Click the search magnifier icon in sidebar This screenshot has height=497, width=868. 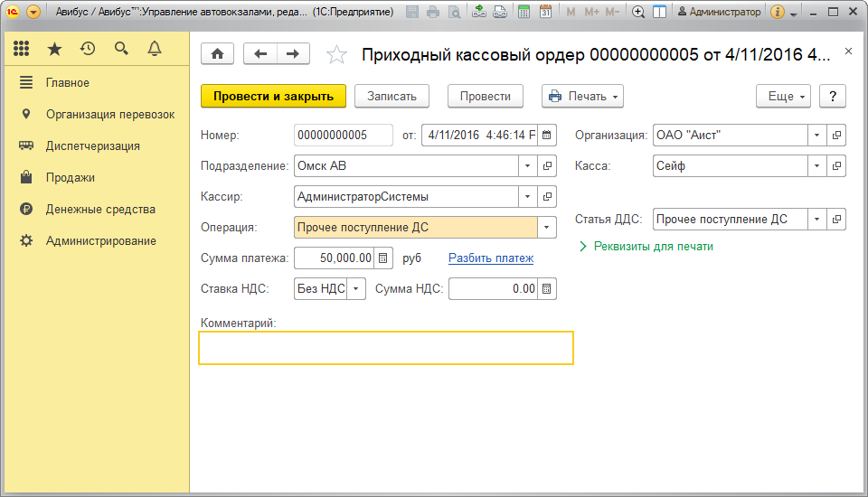(x=121, y=49)
